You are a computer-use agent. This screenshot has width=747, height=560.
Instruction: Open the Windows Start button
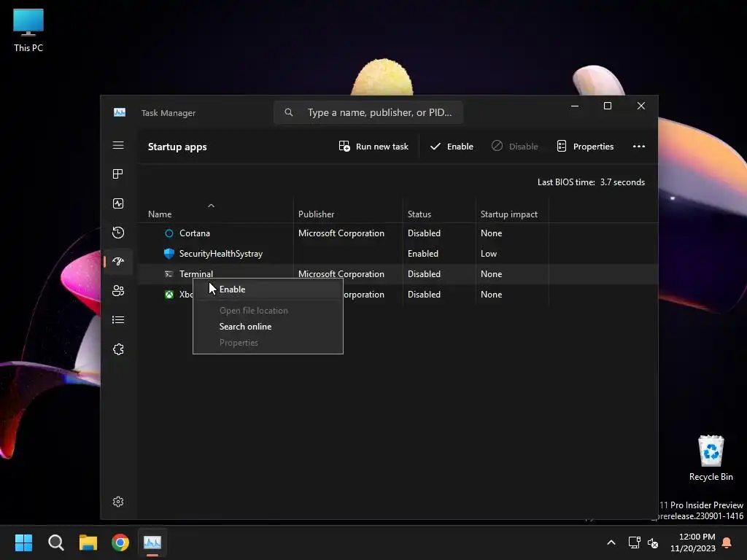[23, 542]
